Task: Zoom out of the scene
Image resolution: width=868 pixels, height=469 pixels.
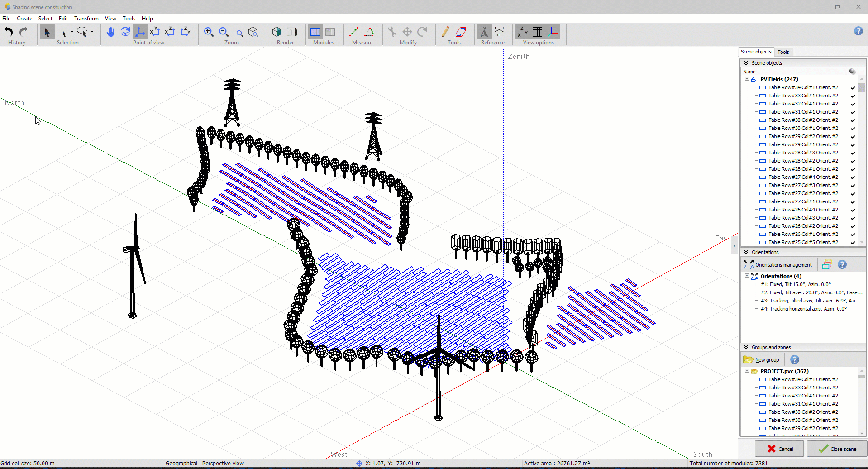Action: pos(224,32)
